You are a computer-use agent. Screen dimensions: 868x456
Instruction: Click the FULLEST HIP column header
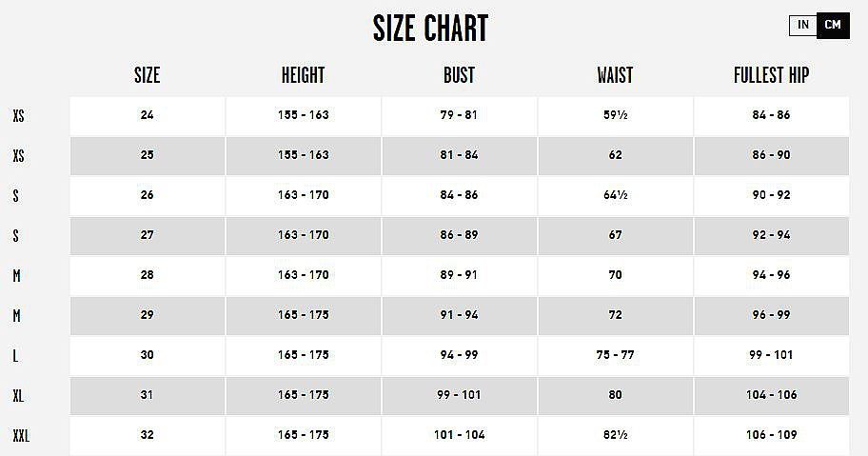[x=771, y=75]
